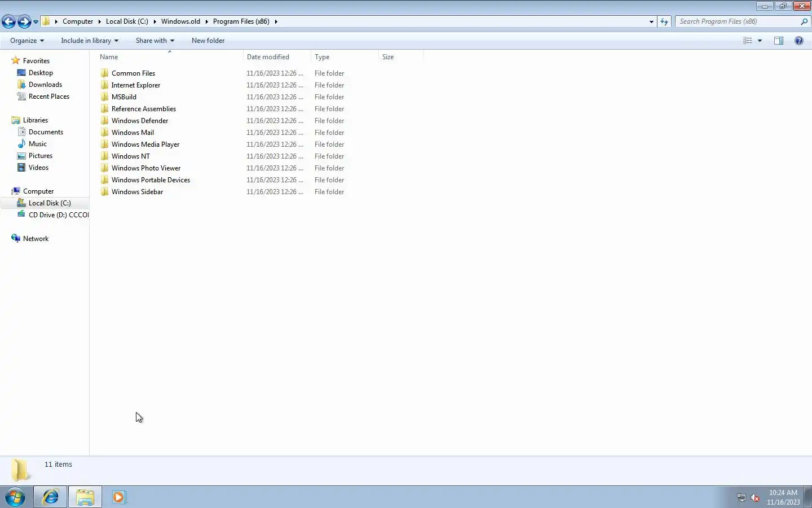This screenshot has height=508, width=812.
Task: Expand the arrow after Windows.old breadcrumb
Action: [x=206, y=21]
